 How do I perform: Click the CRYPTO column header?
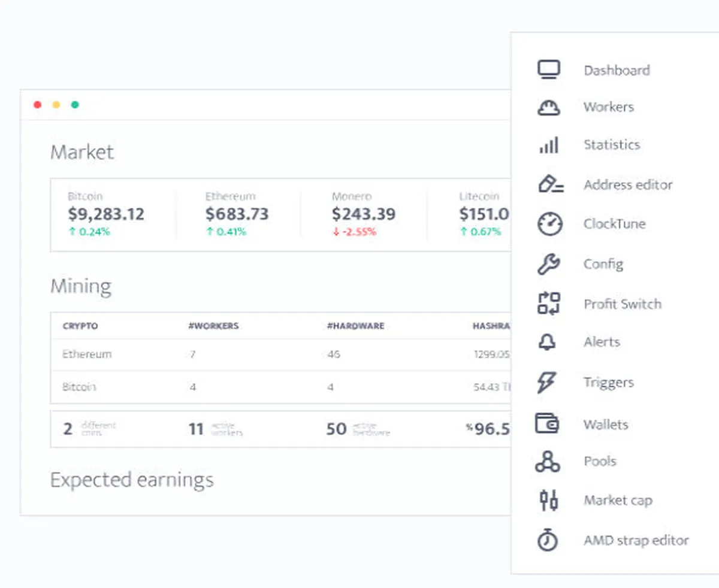tap(80, 326)
